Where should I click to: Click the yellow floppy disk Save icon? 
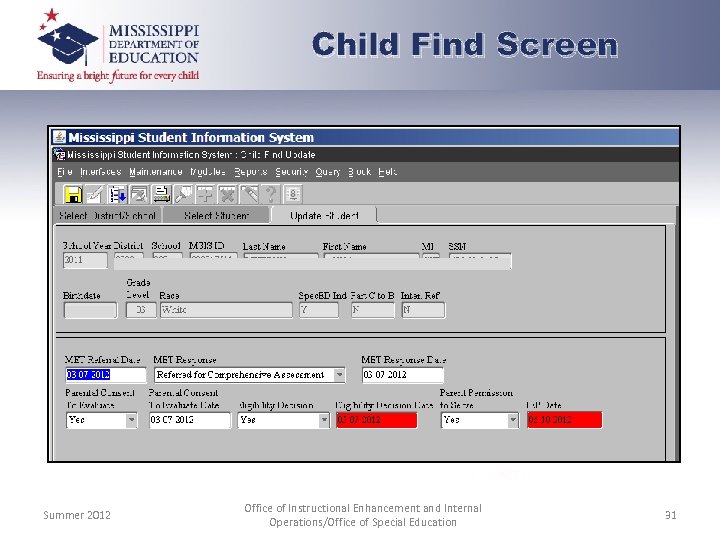click(73, 194)
